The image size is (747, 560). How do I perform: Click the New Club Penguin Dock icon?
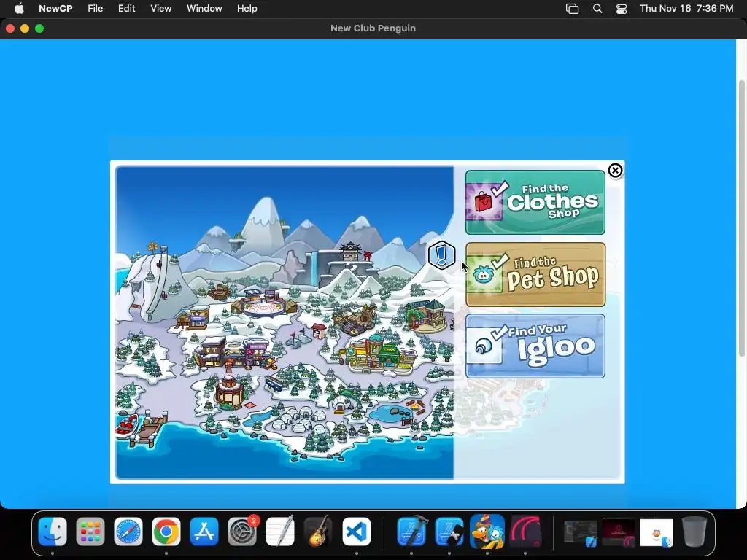487,531
